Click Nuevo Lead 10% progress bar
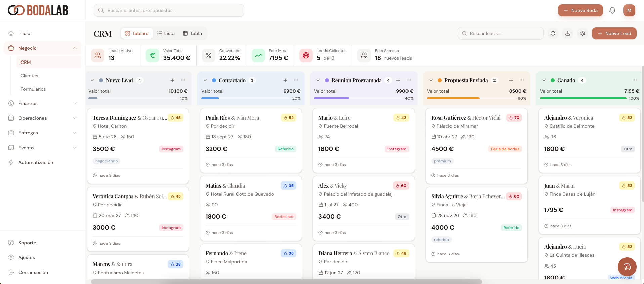 click(x=133, y=98)
